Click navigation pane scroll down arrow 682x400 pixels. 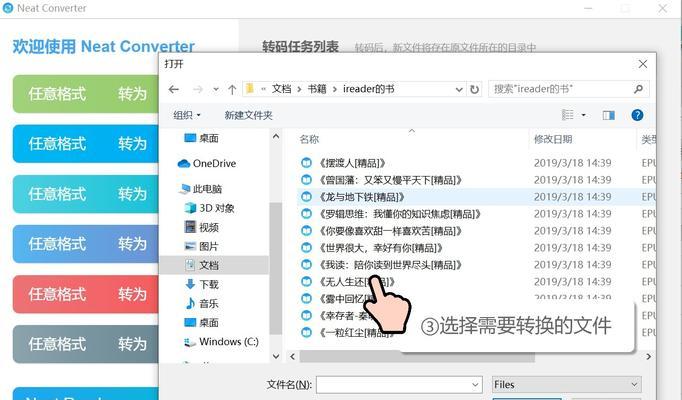click(276, 356)
